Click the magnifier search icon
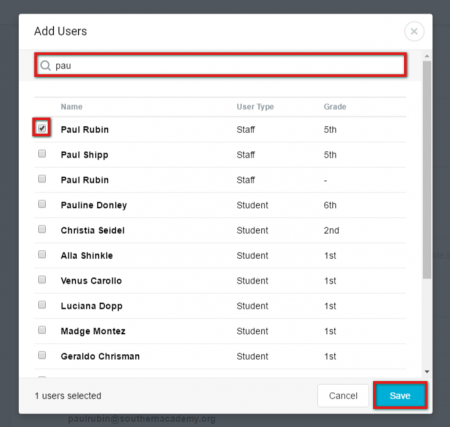Image resolution: width=450 pixels, height=427 pixels. [x=45, y=65]
